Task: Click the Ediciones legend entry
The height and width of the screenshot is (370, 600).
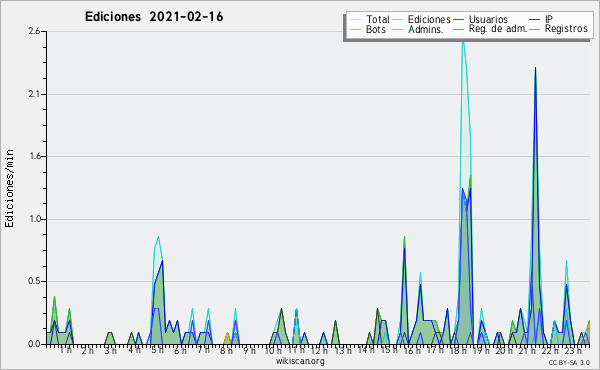Action: click(422, 19)
